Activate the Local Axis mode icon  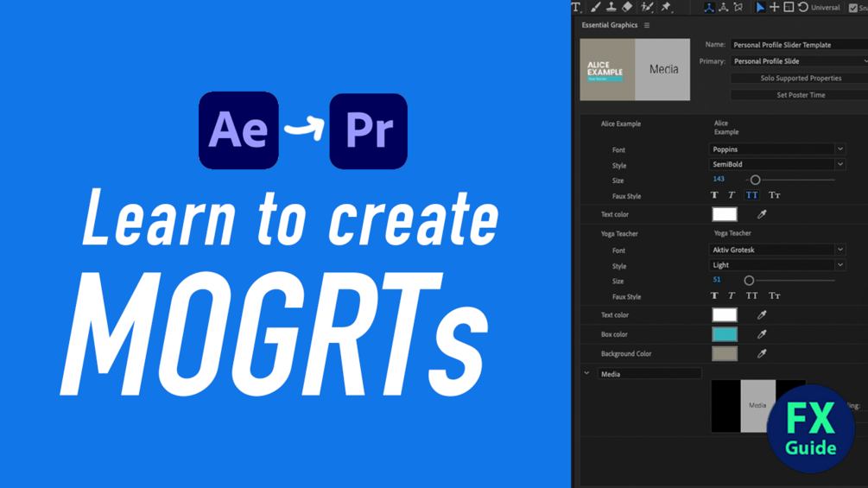pyautogui.click(x=708, y=7)
